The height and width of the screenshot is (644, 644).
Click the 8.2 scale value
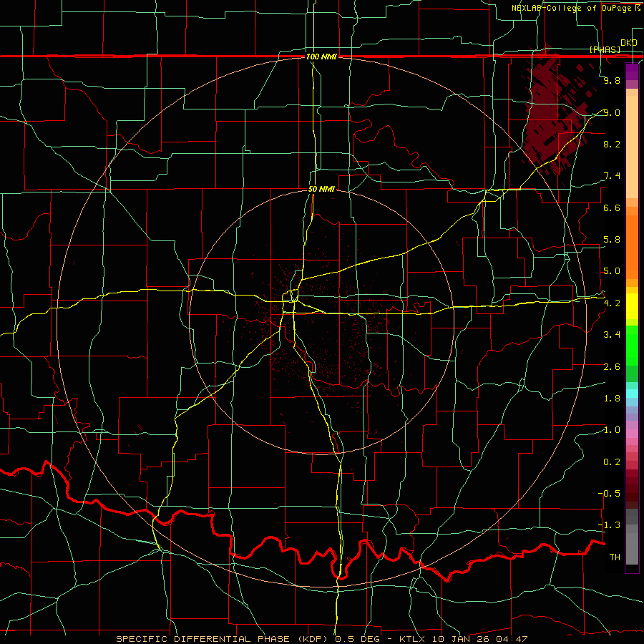[x=612, y=144]
